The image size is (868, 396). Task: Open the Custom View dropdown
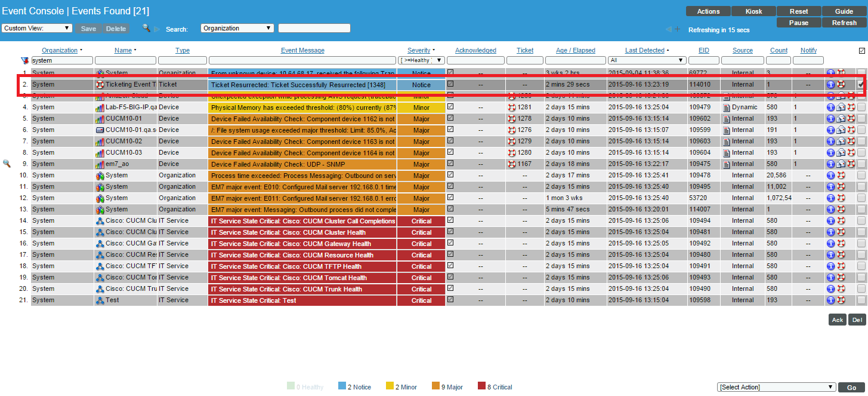[x=37, y=28]
